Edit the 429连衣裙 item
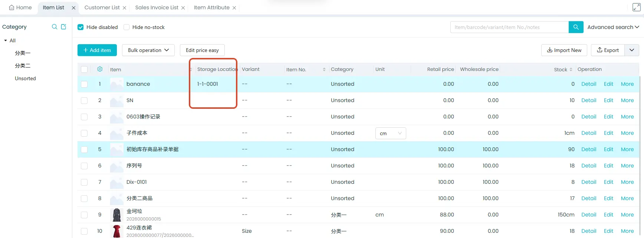 point(608,231)
